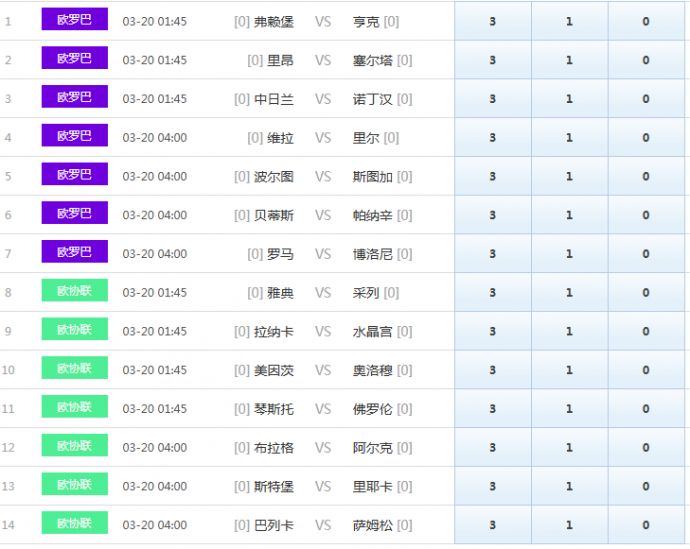Select option 3 for 弗赖堡 vs 亨克
This screenshot has height=549, width=690.
click(x=492, y=21)
